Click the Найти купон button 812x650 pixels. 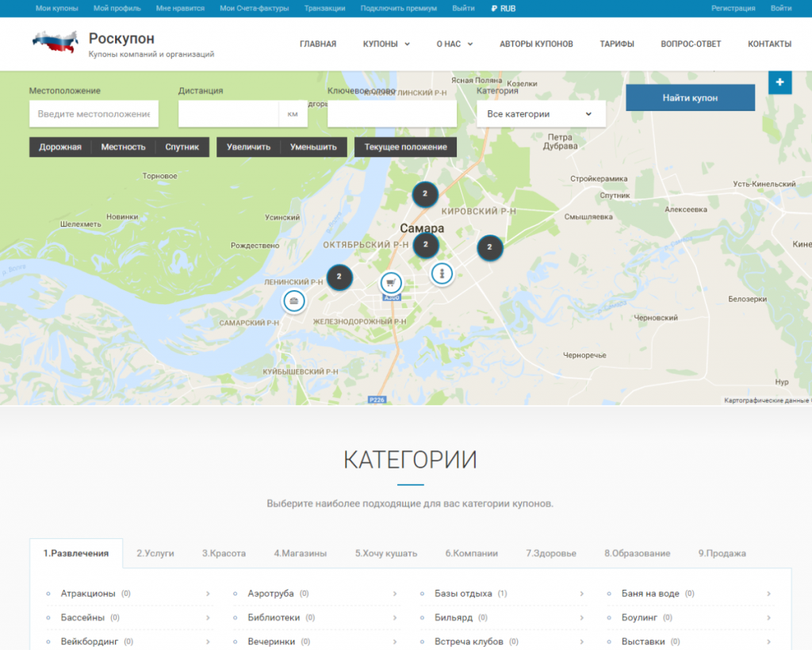[x=691, y=97]
